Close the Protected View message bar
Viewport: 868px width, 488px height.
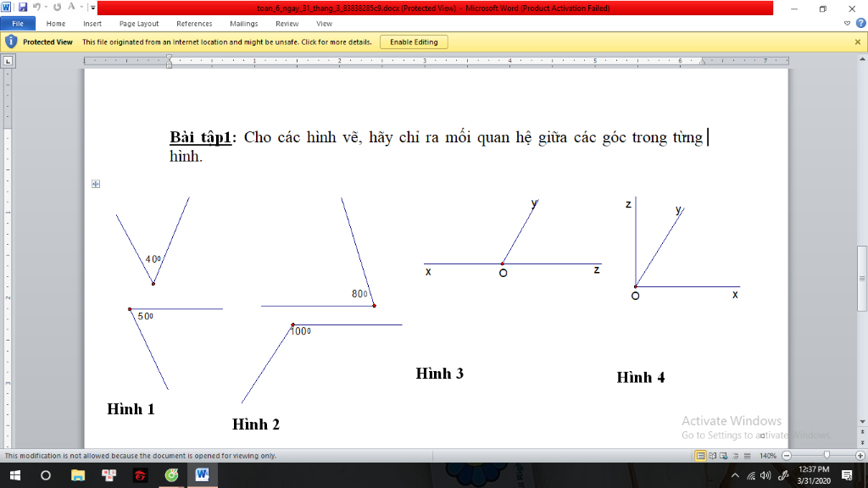coord(858,42)
